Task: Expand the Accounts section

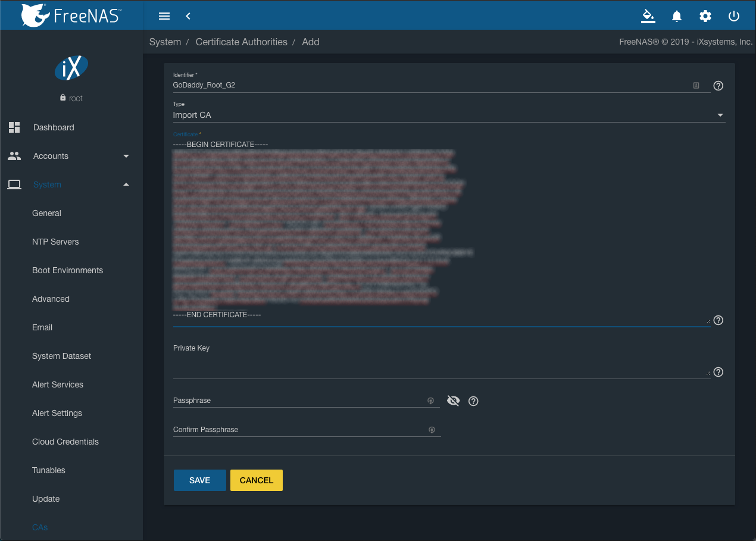Action: 126,156
